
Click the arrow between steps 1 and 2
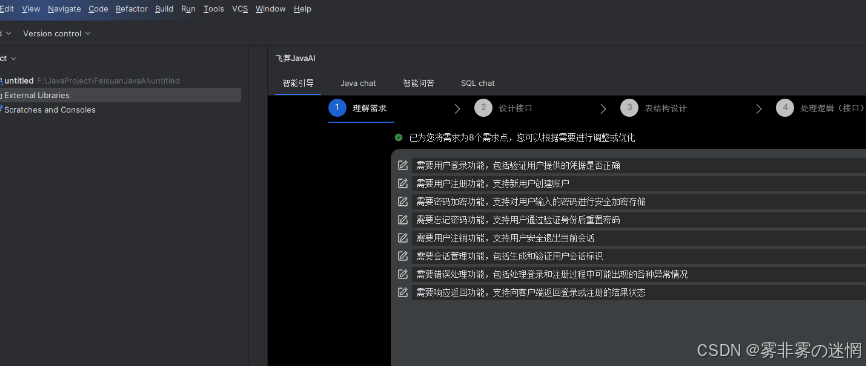[x=457, y=109]
